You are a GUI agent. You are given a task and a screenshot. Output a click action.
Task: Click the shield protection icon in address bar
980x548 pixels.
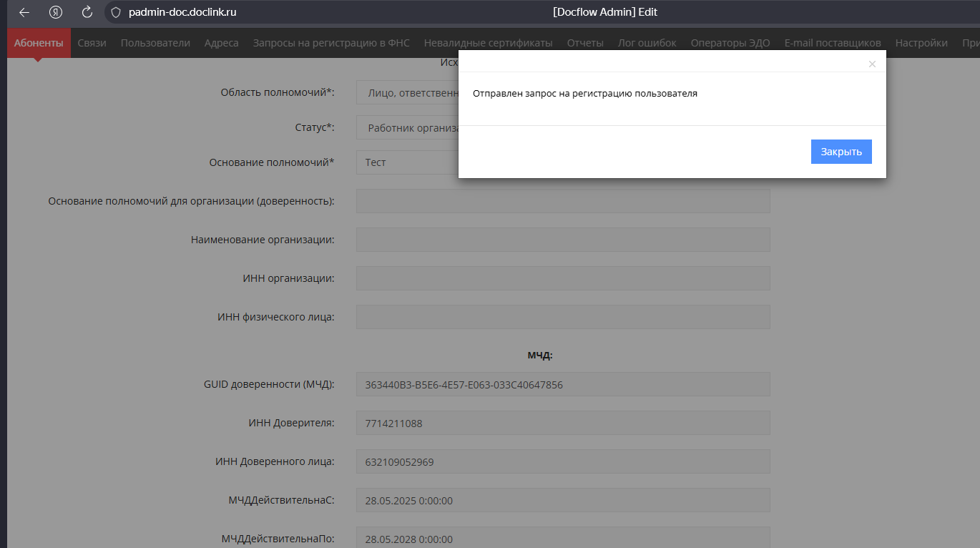pyautogui.click(x=116, y=12)
